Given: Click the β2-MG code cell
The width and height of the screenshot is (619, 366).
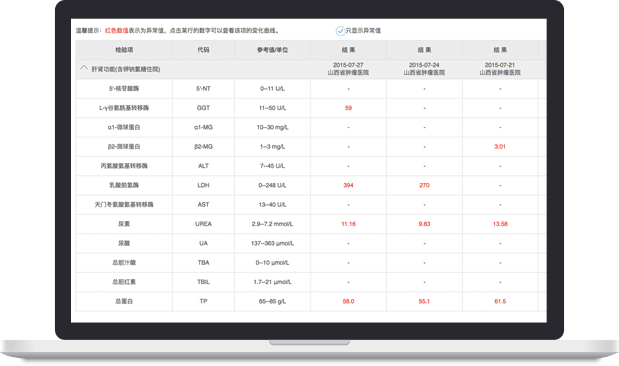Looking at the screenshot, I should pyautogui.click(x=203, y=146).
